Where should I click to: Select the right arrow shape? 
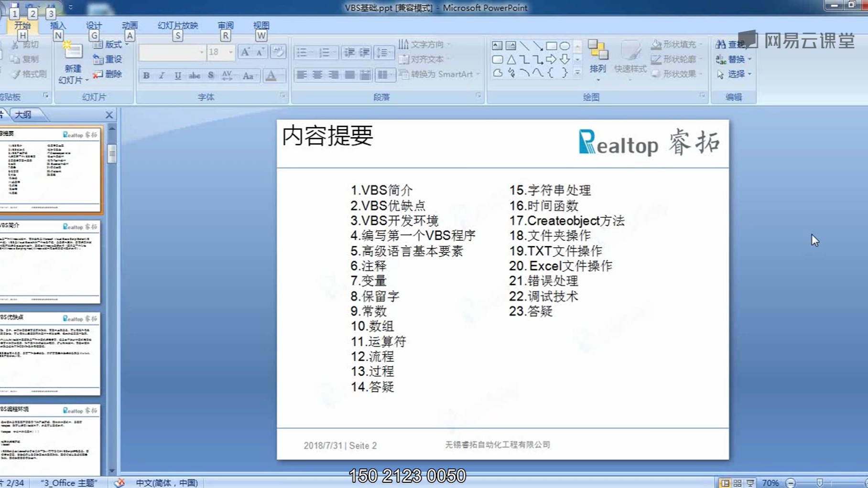click(x=551, y=60)
